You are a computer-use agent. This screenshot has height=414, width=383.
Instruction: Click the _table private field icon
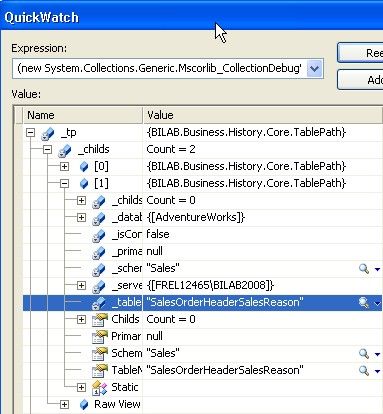tap(99, 303)
